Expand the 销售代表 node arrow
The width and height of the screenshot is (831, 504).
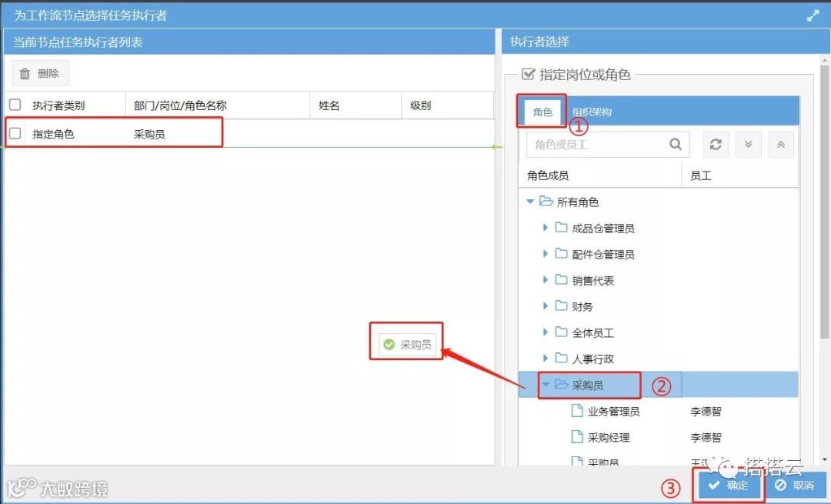coord(546,279)
